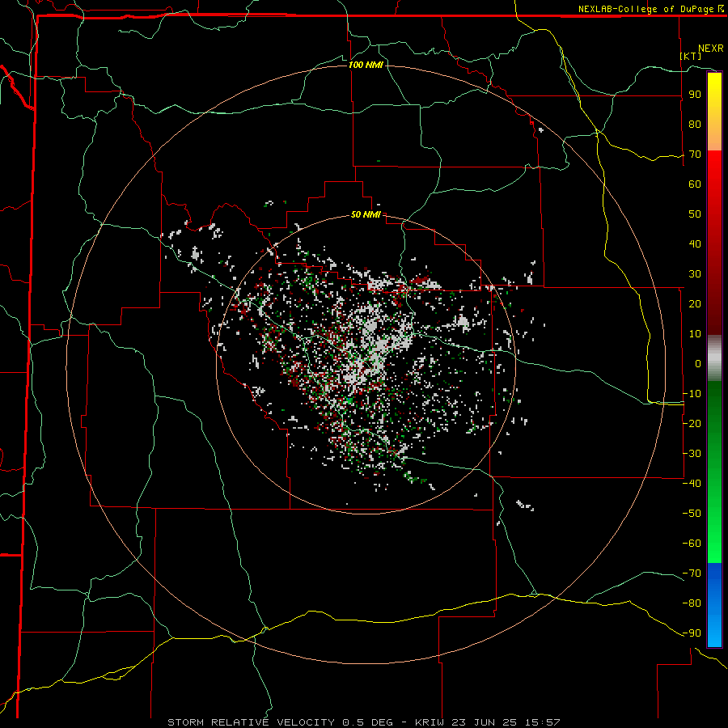The width and height of the screenshot is (728, 728).
Task: Click the -30 value on the velocity scale
Action: [692, 453]
